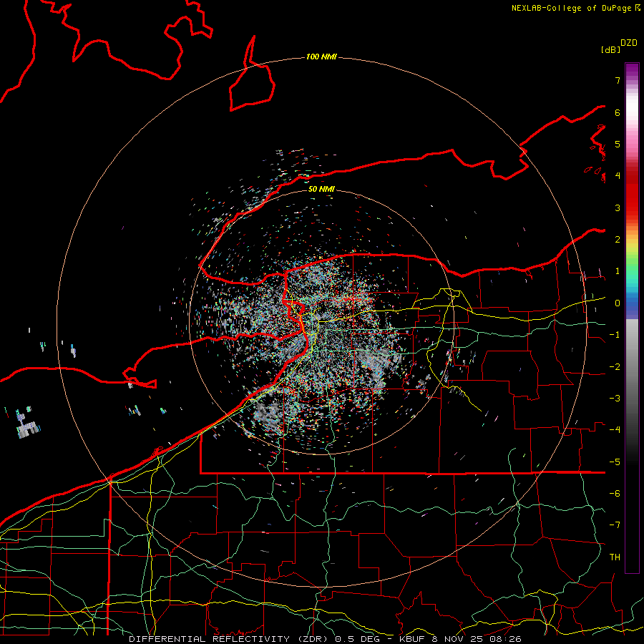
Task: Click the 08:26 timestamp in the caption
Action: (506, 639)
